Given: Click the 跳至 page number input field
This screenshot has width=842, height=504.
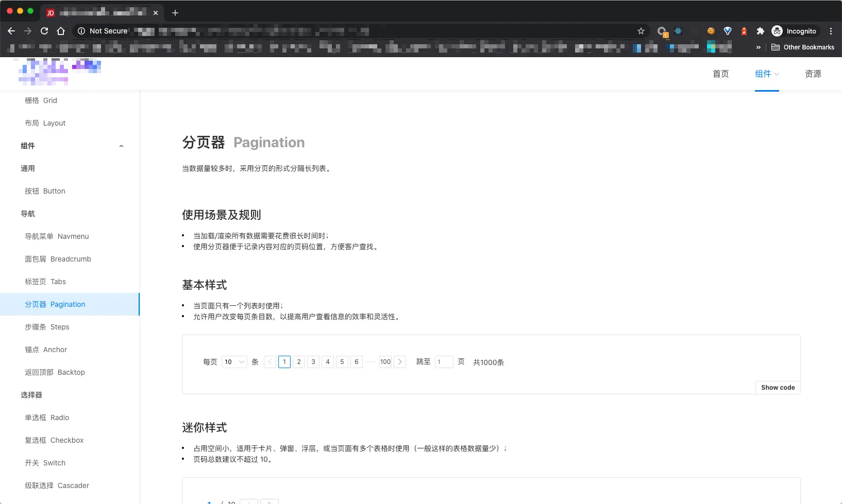Looking at the screenshot, I should (444, 362).
